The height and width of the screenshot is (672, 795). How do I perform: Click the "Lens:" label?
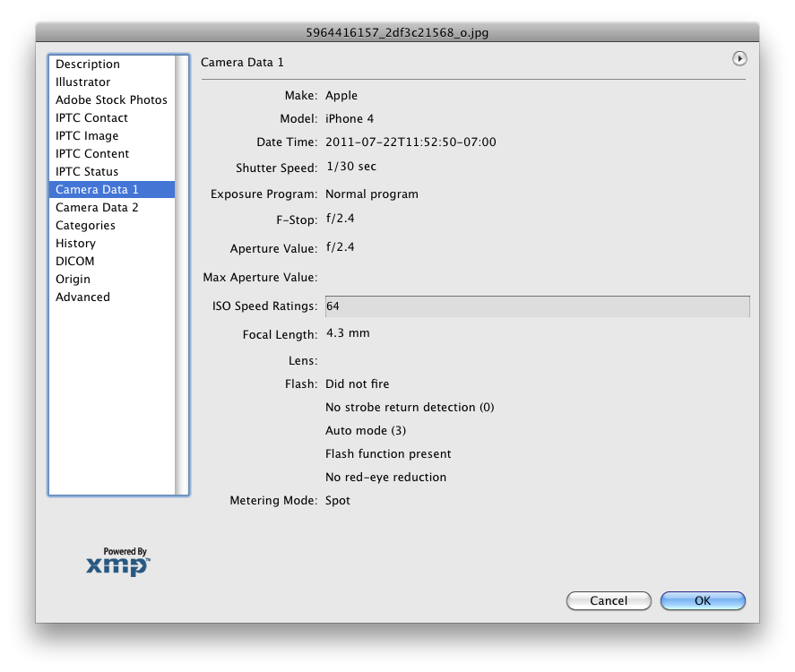[303, 360]
